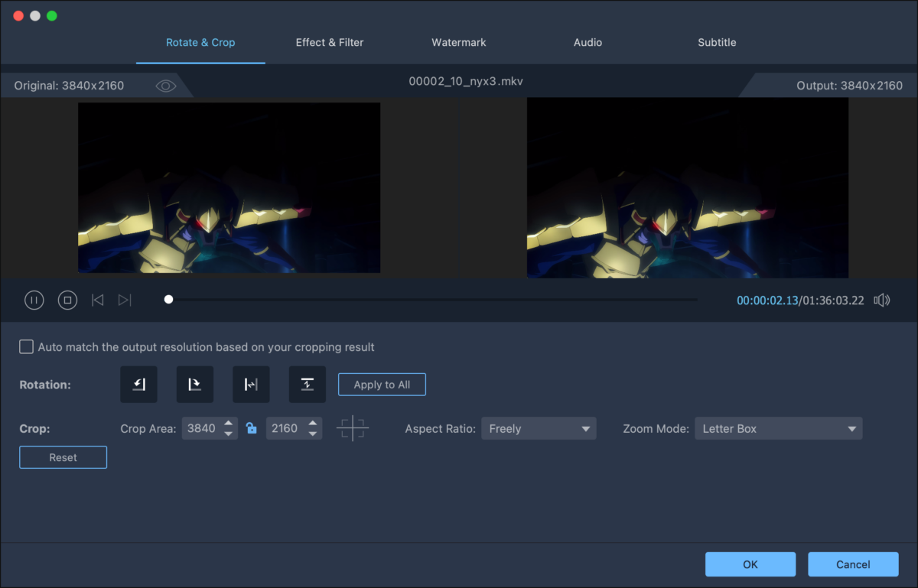Flip the video horizontally
This screenshot has height=588, width=918.
tap(251, 385)
